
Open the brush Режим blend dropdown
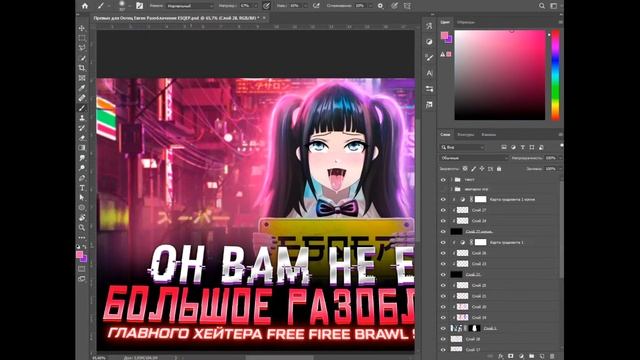coord(190,6)
